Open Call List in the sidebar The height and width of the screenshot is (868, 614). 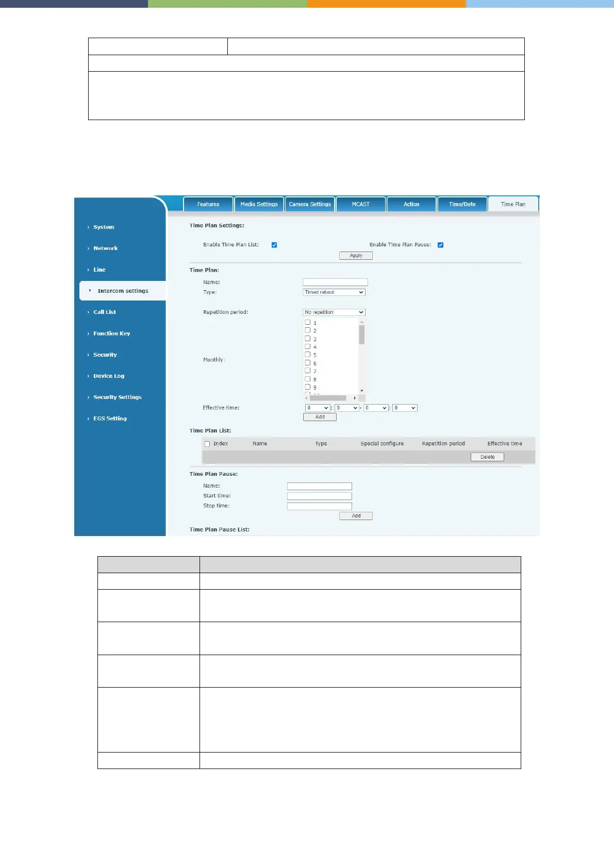[105, 312]
